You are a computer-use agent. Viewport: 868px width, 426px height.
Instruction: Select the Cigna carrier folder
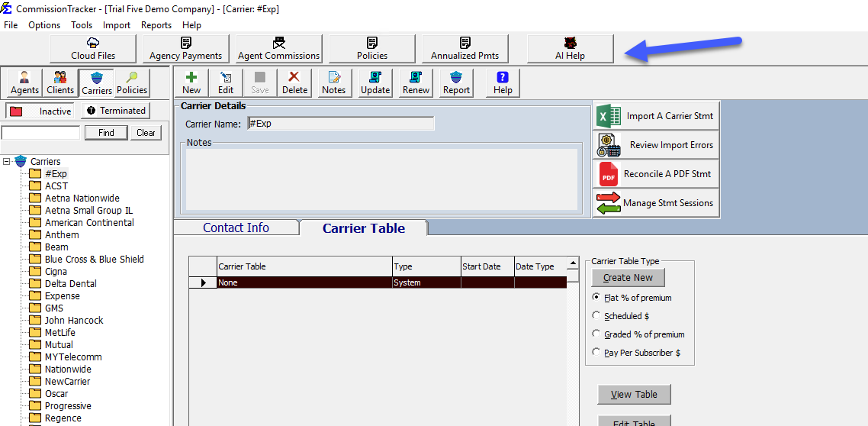tap(56, 272)
